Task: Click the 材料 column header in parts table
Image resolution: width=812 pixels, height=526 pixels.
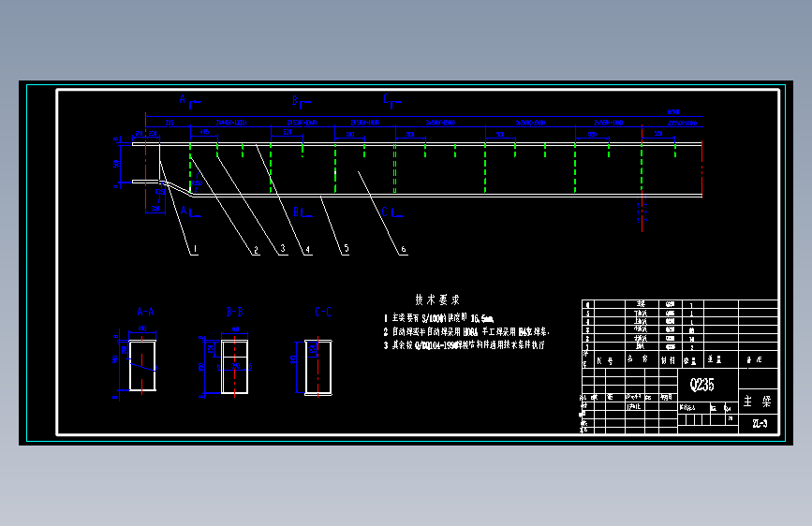Action: click(668, 360)
